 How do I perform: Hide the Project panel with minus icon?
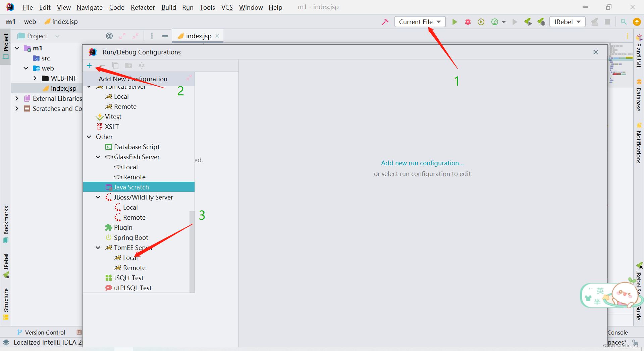(165, 36)
